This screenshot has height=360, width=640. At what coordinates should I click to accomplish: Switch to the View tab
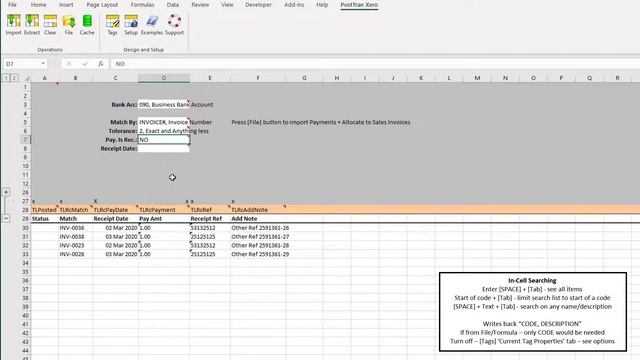click(227, 5)
